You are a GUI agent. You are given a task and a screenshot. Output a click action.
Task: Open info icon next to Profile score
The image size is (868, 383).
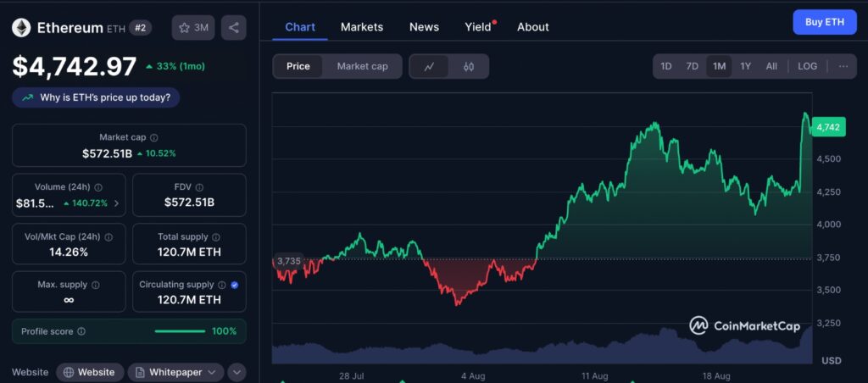click(x=81, y=331)
